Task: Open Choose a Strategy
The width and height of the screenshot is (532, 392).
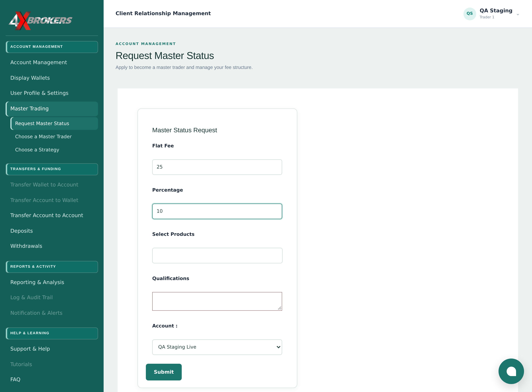Action: 37,150
